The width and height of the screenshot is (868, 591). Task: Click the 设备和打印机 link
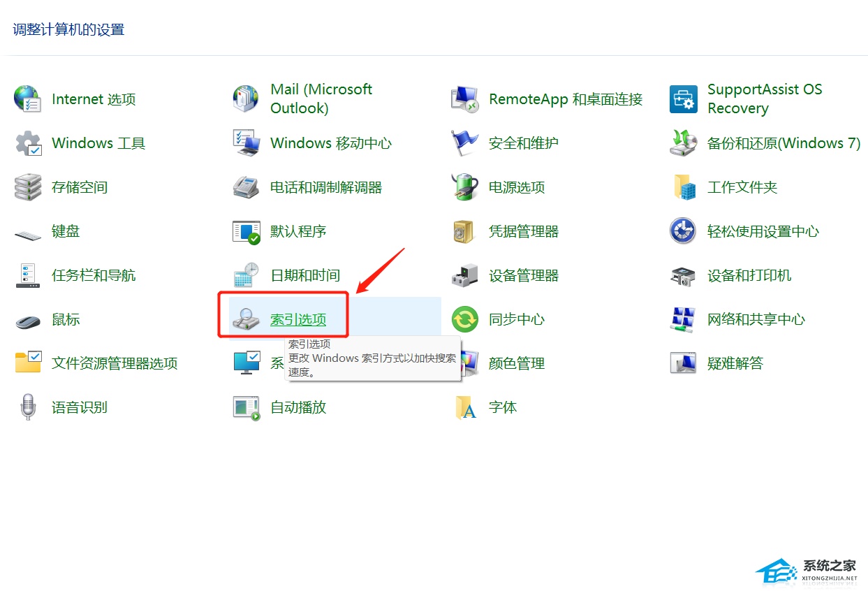[749, 275]
